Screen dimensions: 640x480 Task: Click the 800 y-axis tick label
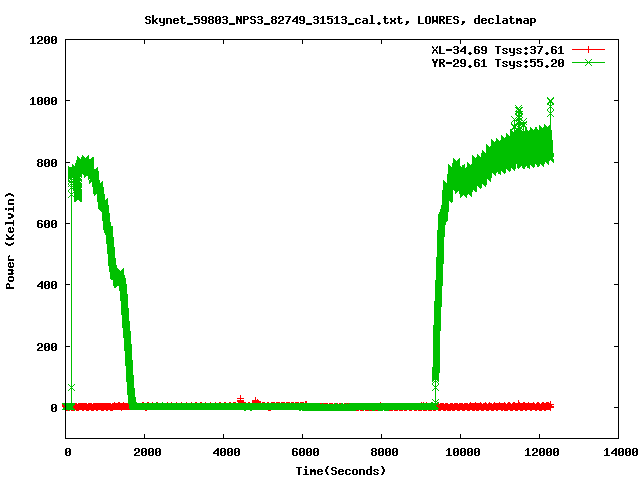click(47, 163)
